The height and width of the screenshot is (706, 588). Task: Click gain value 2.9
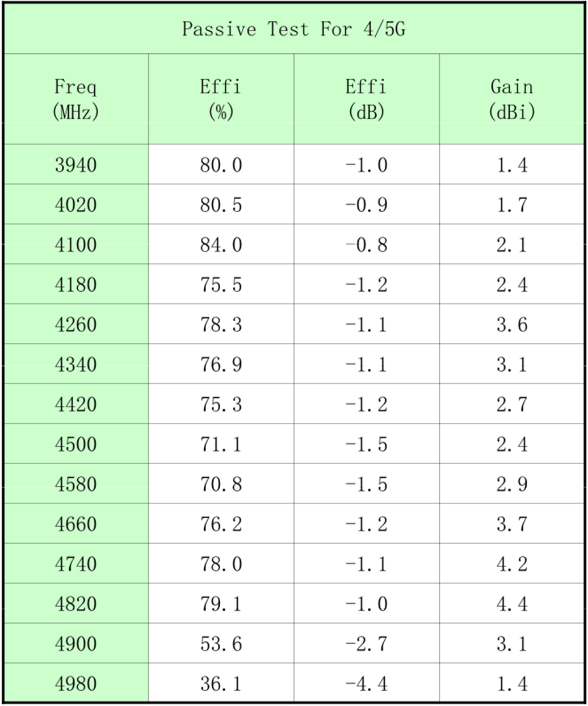pos(512,484)
